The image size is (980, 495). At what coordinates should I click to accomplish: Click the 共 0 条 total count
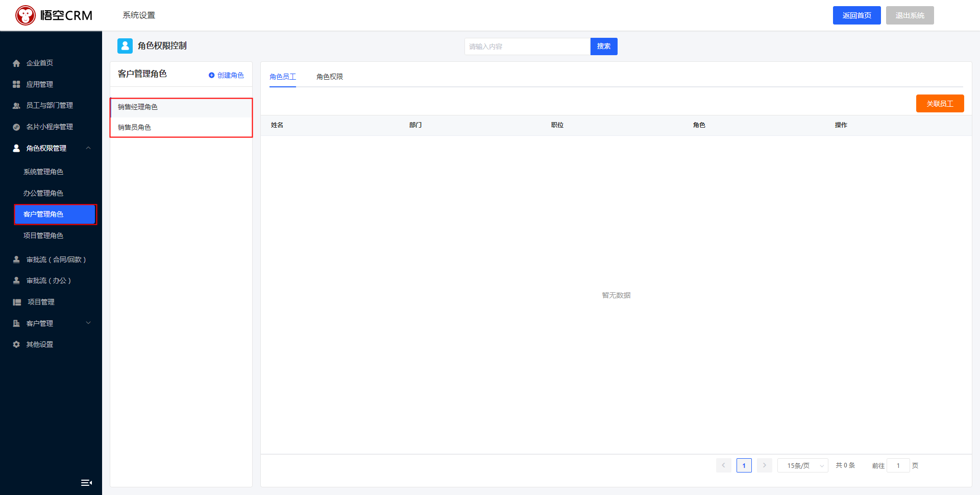845,465
